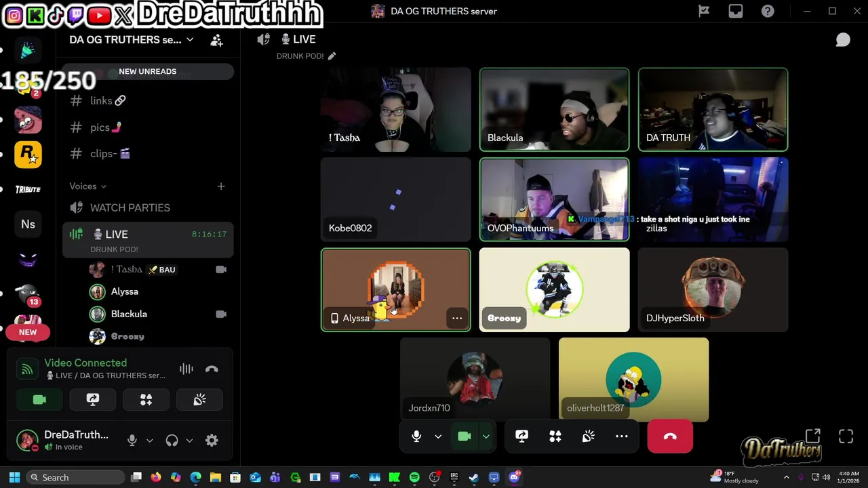Open the links channel
868x488 pixels.
148,100
